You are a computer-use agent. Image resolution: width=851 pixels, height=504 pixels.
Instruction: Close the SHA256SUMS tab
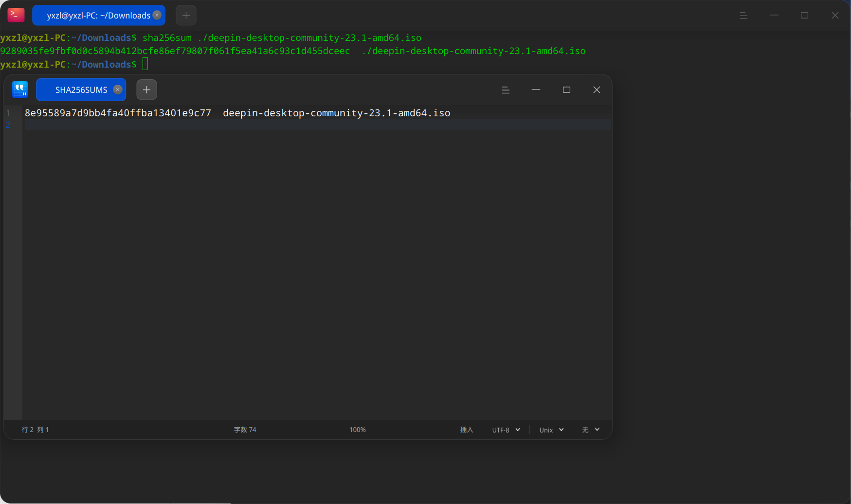pos(118,90)
